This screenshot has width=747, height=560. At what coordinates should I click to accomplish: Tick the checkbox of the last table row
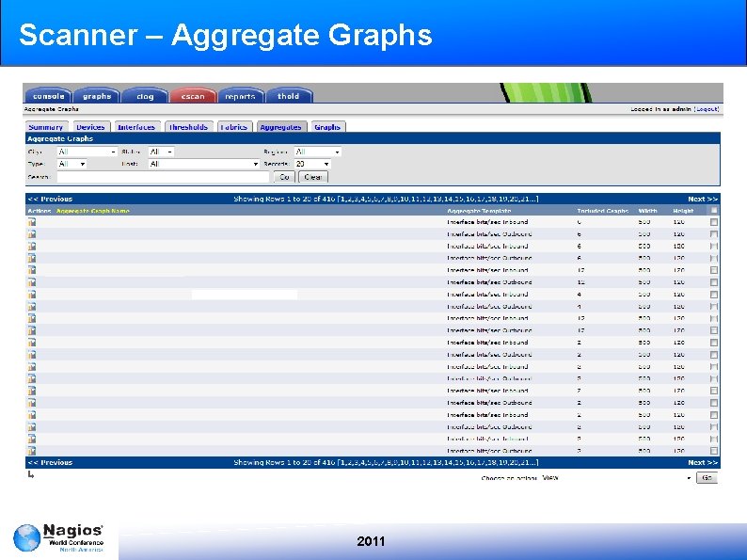(x=714, y=451)
